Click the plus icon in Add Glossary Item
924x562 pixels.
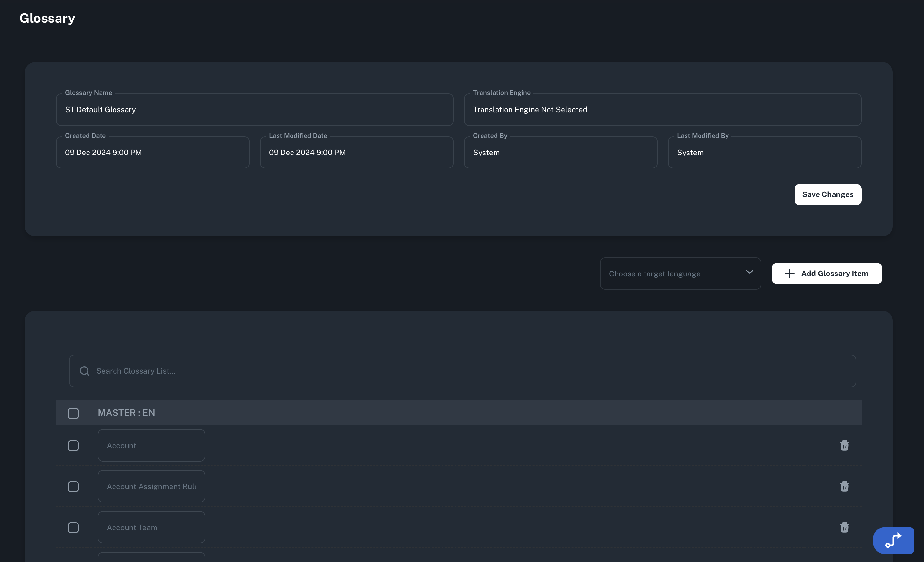(789, 273)
